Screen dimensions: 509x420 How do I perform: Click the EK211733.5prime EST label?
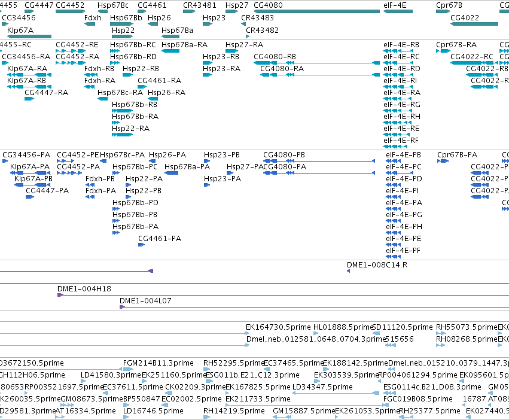pyautogui.click(x=258, y=399)
